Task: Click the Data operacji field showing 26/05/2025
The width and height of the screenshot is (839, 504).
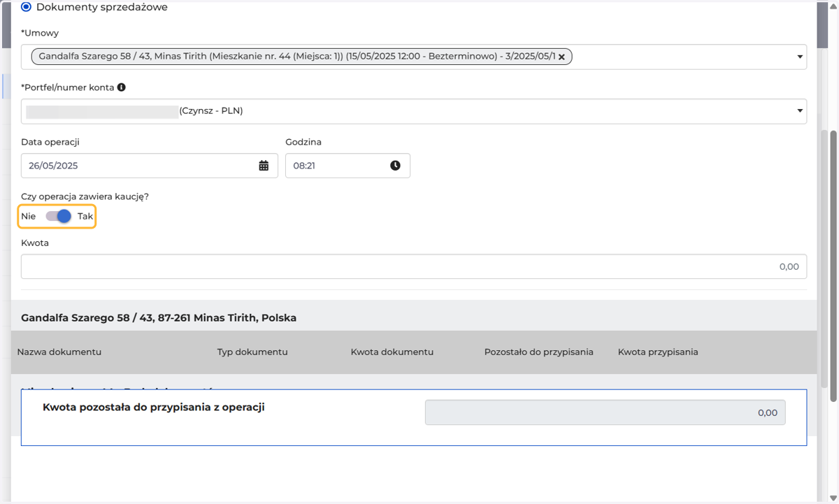Action: tap(150, 166)
